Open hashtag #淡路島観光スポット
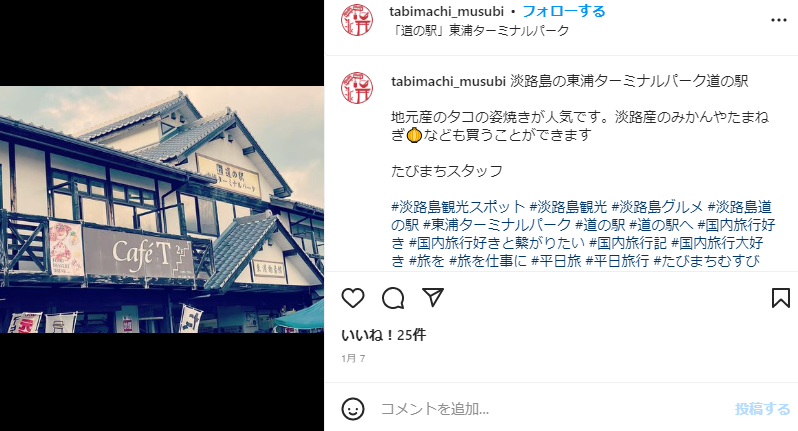The height and width of the screenshot is (431, 798). 458,207
